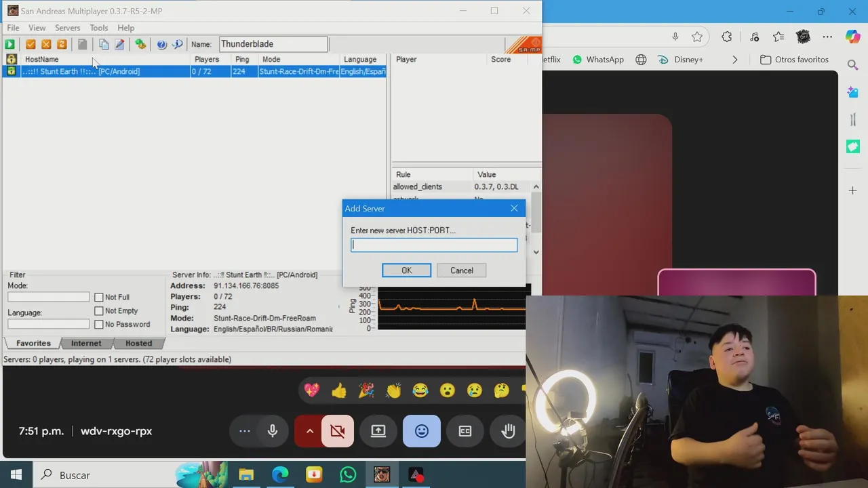The image size is (868, 488).
Task: Click the Copy Server Info toolbar icon
Action: [x=104, y=44]
